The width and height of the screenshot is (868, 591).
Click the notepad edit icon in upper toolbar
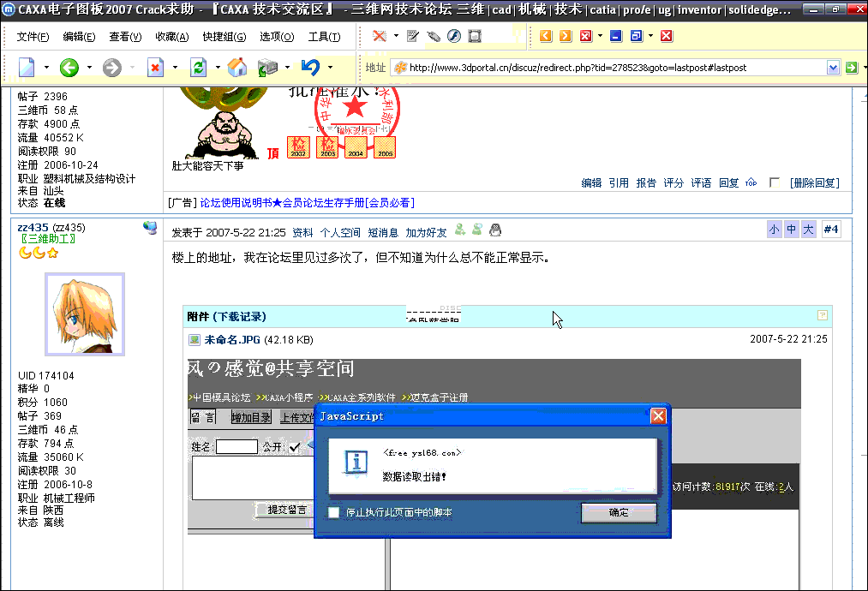click(x=413, y=36)
